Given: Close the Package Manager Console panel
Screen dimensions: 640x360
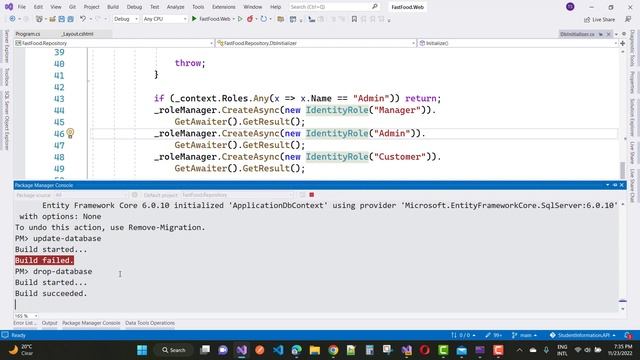Looking at the screenshot, I should [x=622, y=185].
